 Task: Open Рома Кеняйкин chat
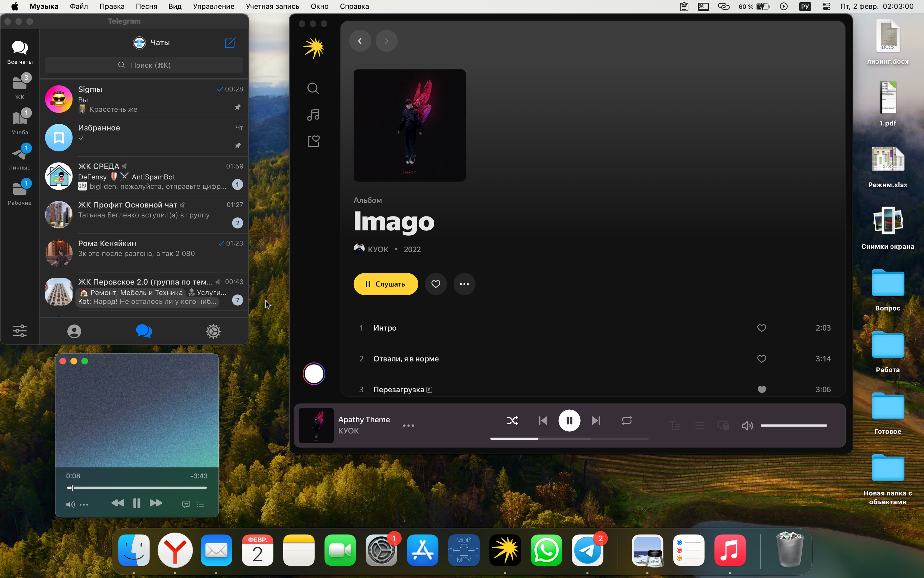point(144,253)
